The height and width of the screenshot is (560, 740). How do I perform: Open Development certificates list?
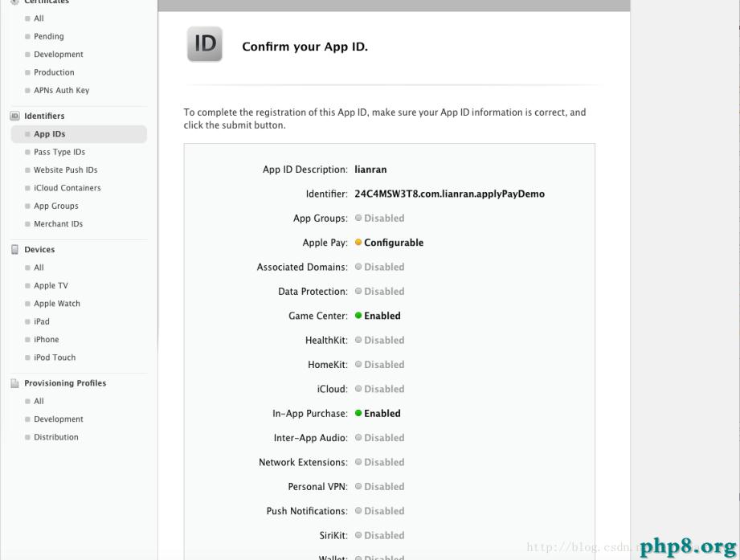click(x=59, y=55)
